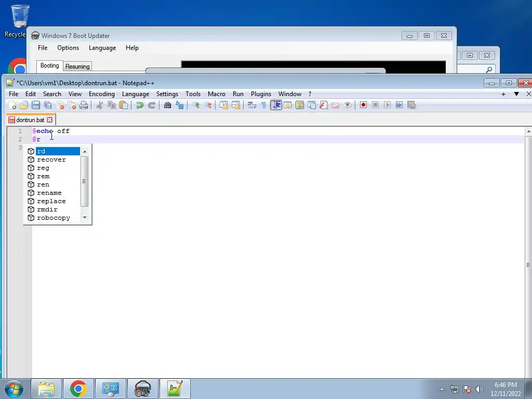Click the autocomplete list scroll-down arrow
532x399 pixels.
pos(85,218)
